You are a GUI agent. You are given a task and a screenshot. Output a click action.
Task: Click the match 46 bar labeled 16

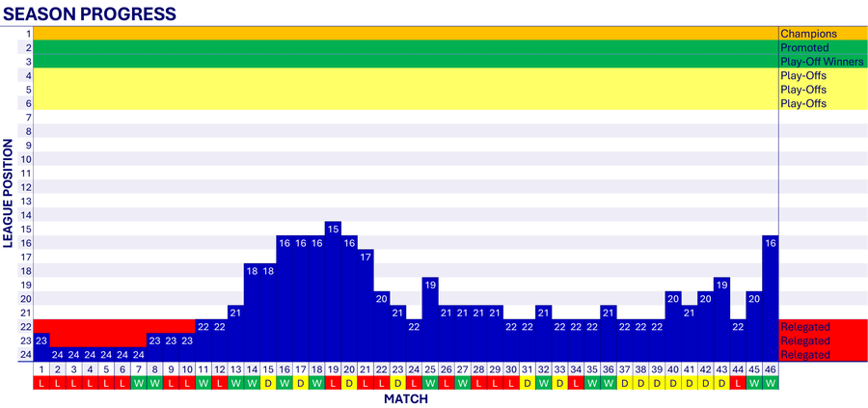click(x=771, y=298)
